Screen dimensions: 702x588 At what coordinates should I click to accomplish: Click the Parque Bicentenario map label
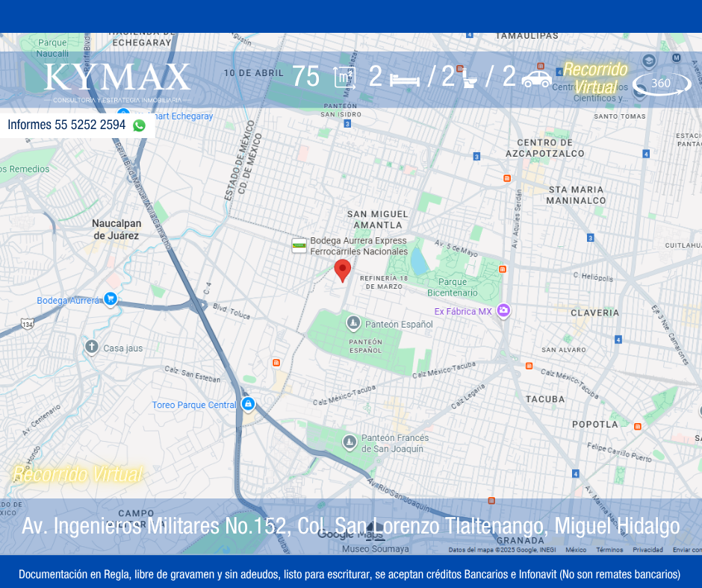pyautogui.click(x=453, y=287)
